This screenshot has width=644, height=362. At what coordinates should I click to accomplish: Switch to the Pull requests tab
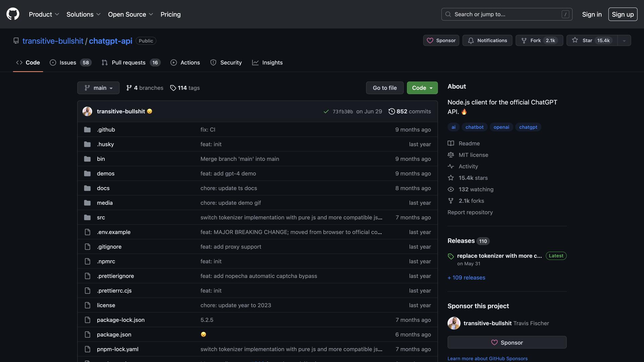(x=128, y=62)
